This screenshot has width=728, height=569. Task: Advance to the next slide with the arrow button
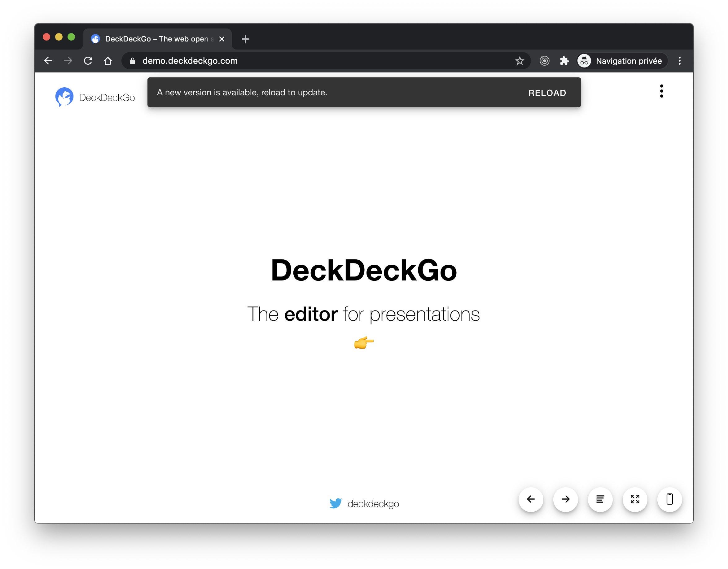click(x=565, y=499)
